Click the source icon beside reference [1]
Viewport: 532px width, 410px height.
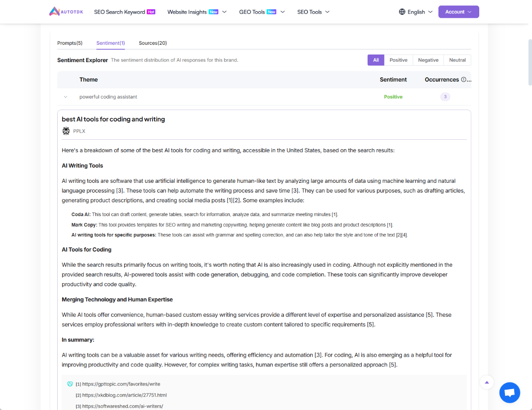(70, 384)
